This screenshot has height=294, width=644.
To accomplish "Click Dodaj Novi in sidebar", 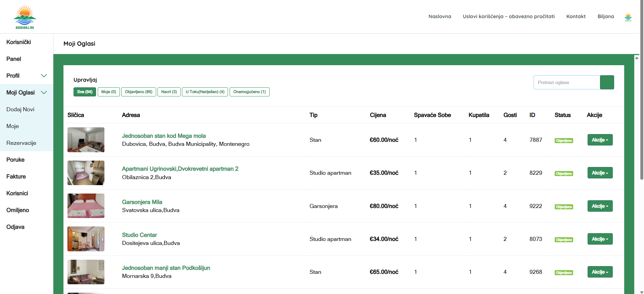I will click(x=20, y=109).
